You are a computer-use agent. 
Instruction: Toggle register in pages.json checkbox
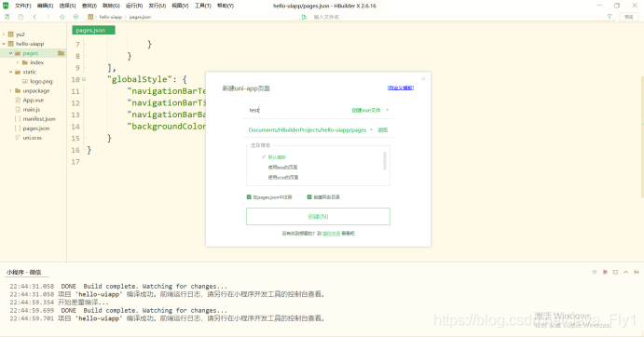[249, 197]
